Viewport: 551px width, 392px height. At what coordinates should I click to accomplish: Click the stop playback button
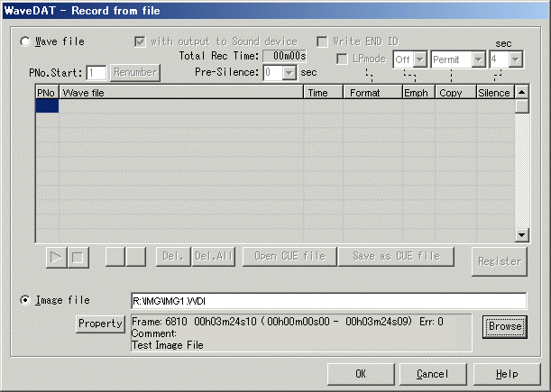click(78, 257)
